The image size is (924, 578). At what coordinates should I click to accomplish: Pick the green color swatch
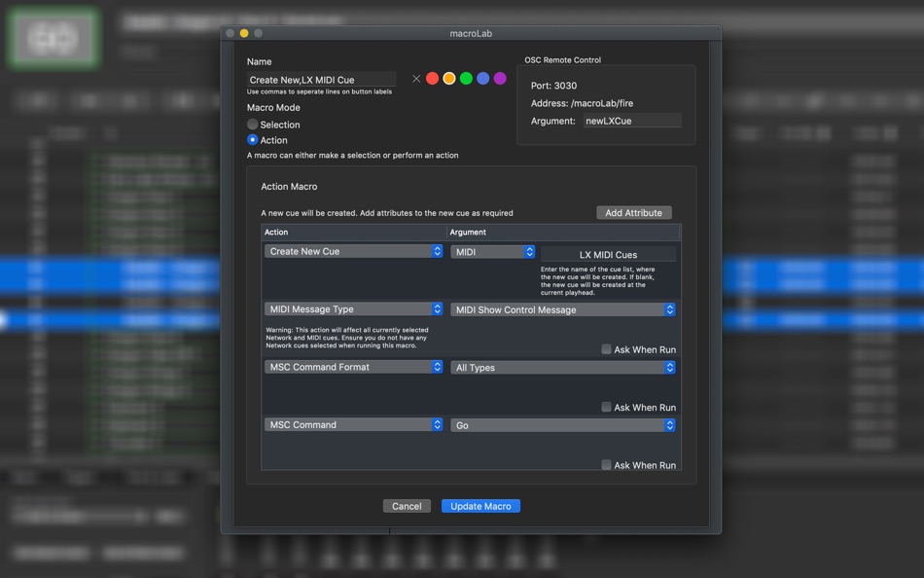pos(466,79)
